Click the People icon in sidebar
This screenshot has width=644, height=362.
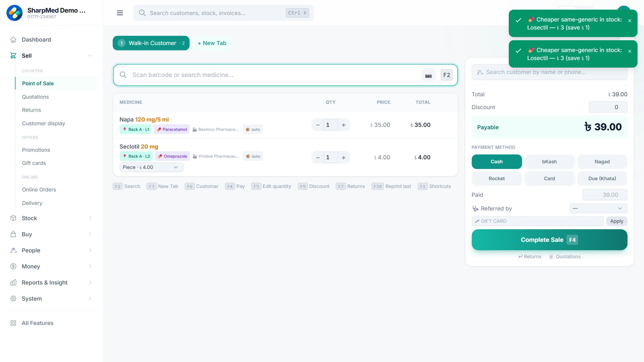[13, 250]
